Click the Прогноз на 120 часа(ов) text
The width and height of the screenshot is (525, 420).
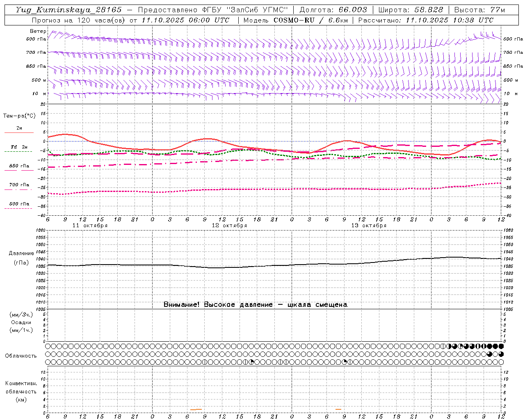click(x=78, y=20)
